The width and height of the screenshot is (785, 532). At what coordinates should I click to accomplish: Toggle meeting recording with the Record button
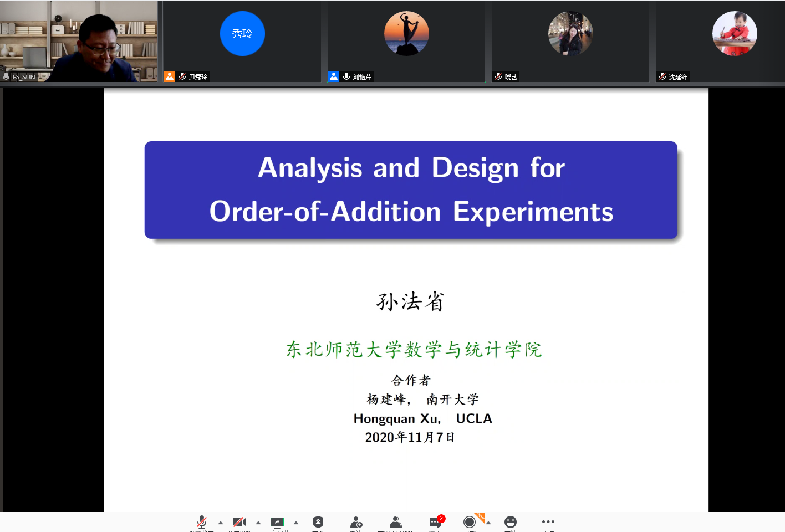[x=470, y=522]
